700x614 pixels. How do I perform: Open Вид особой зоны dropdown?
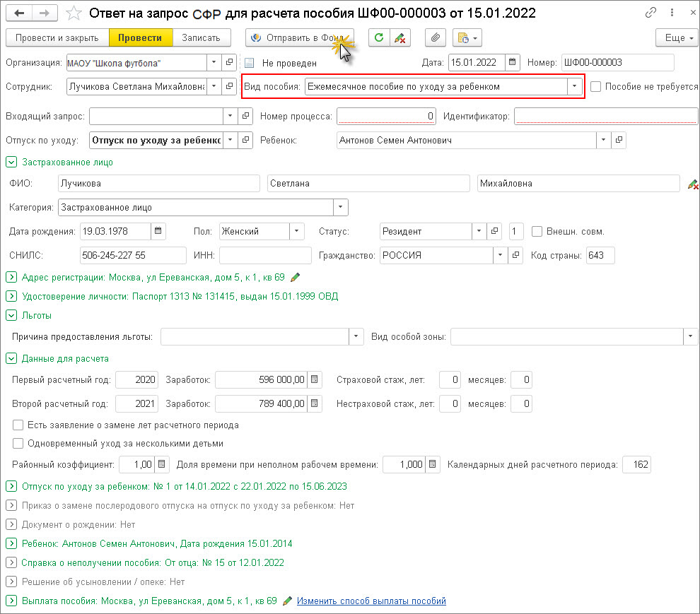[690, 336]
